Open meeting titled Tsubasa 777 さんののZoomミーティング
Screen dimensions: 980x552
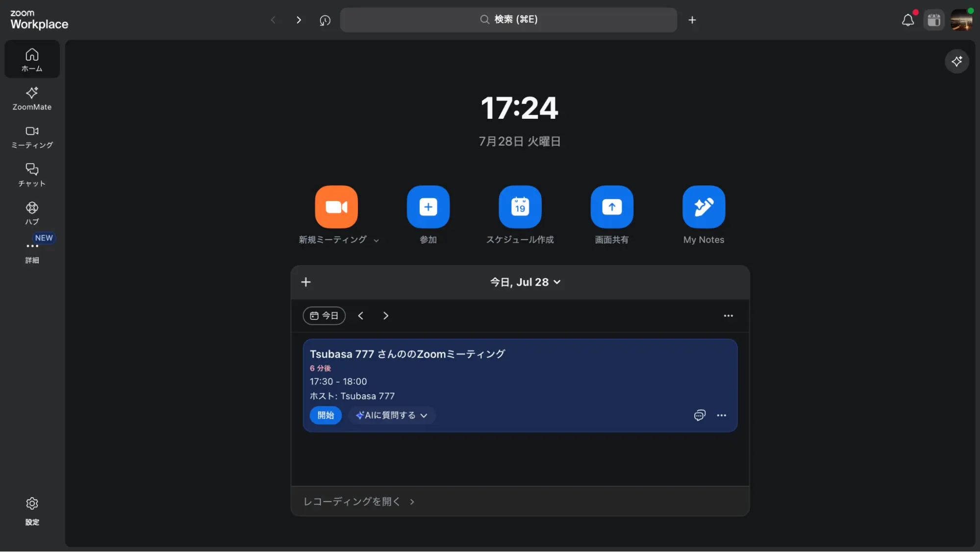click(407, 354)
